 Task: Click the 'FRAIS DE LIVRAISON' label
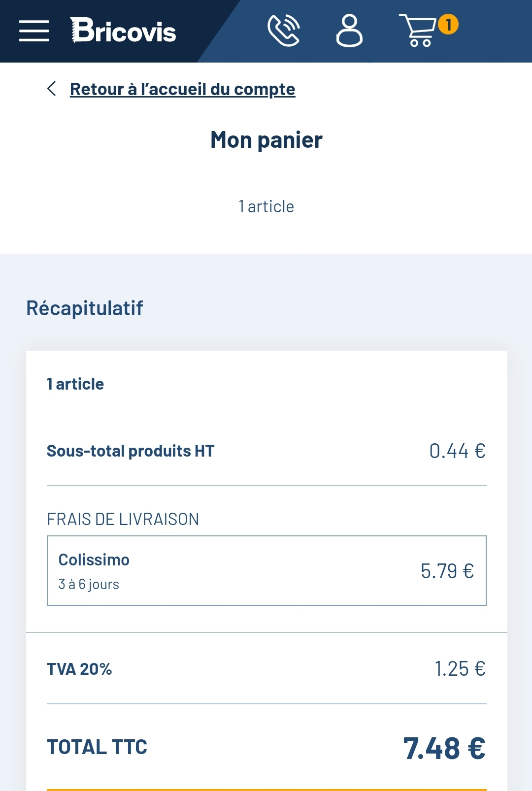coord(123,519)
